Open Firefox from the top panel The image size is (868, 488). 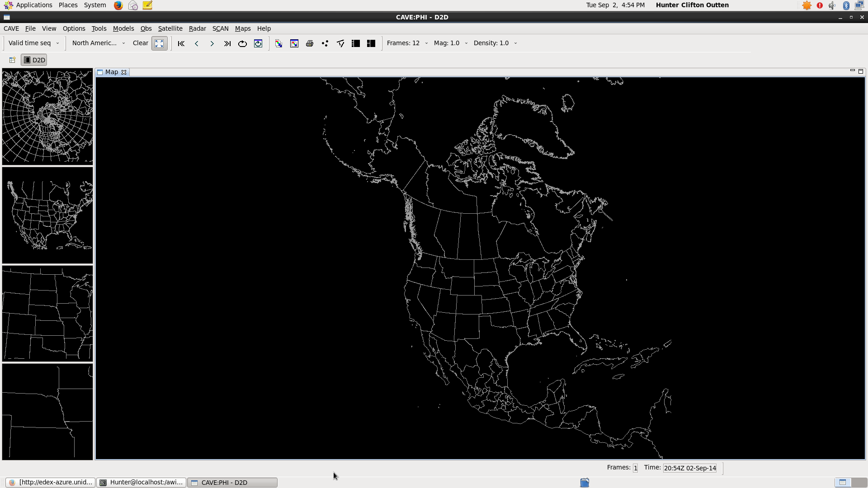tap(118, 5)
